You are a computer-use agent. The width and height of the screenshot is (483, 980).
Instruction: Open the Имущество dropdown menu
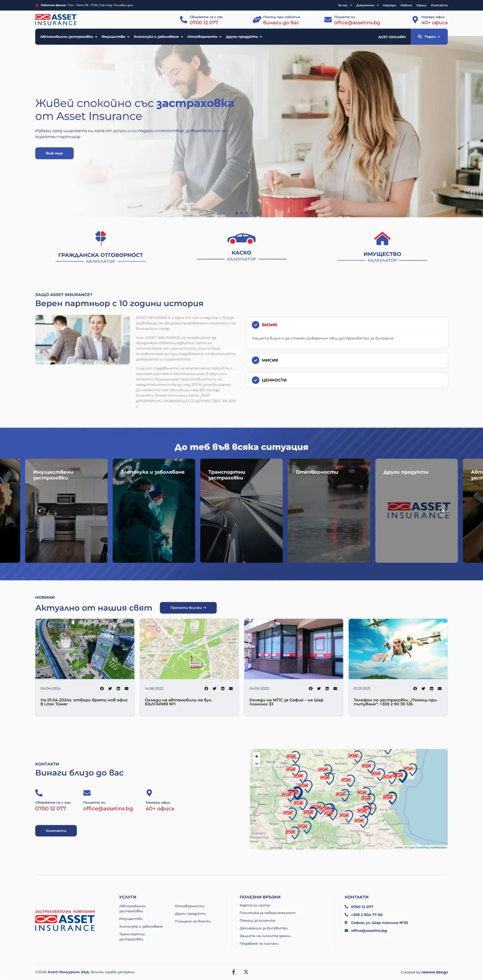[115, 37]
